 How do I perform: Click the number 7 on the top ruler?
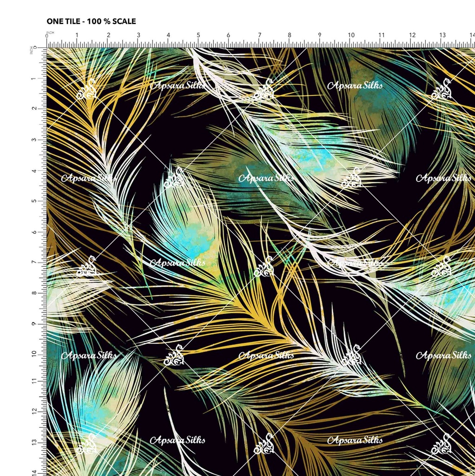point(259,35)
